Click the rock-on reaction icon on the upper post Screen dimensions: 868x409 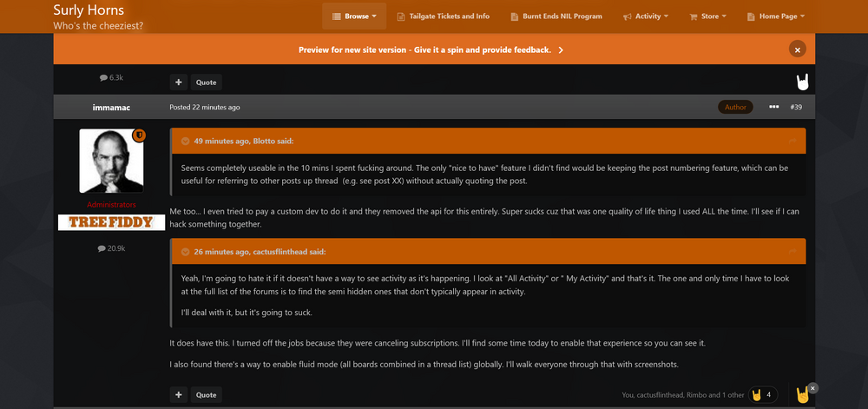[803, 82]
